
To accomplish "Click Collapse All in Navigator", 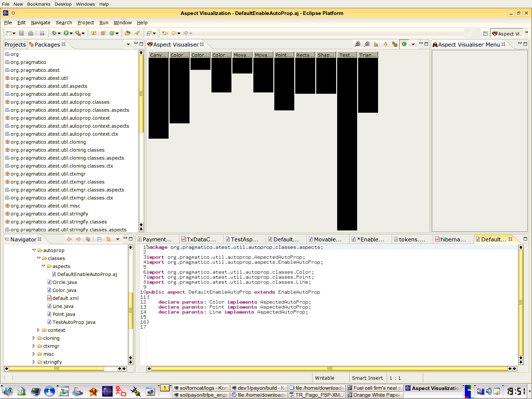I will click(x=99, y=239).
